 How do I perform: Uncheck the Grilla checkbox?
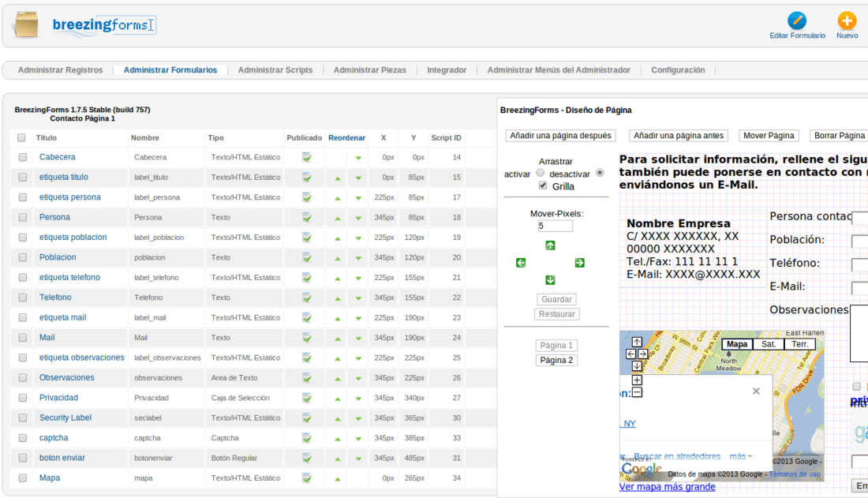pyautogui.click(x=543, y=185)
